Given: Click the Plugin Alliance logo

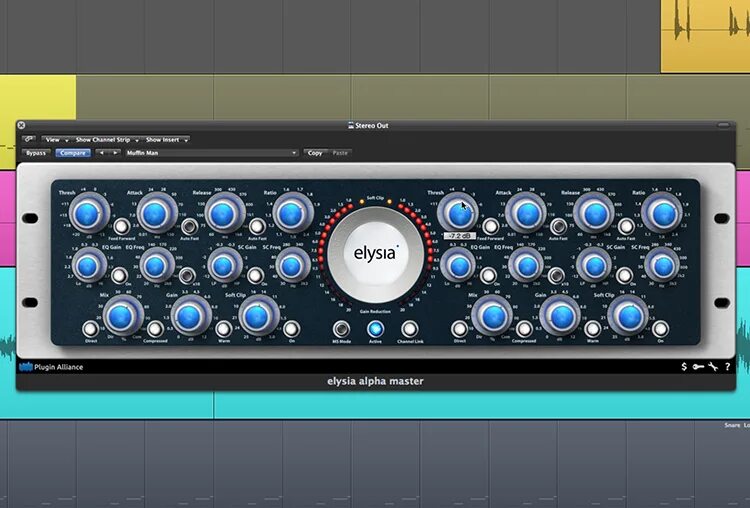Looking at the screenshot, I should (51, 367).
